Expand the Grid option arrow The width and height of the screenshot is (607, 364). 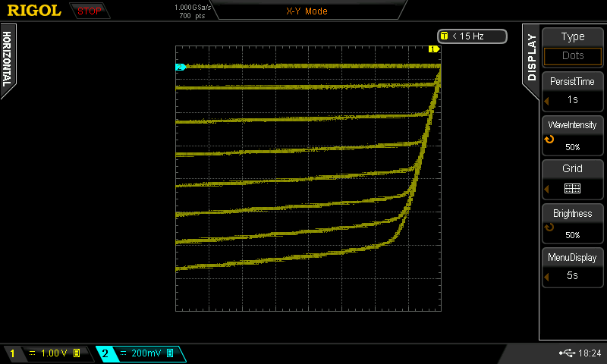[x=545, y=188]
